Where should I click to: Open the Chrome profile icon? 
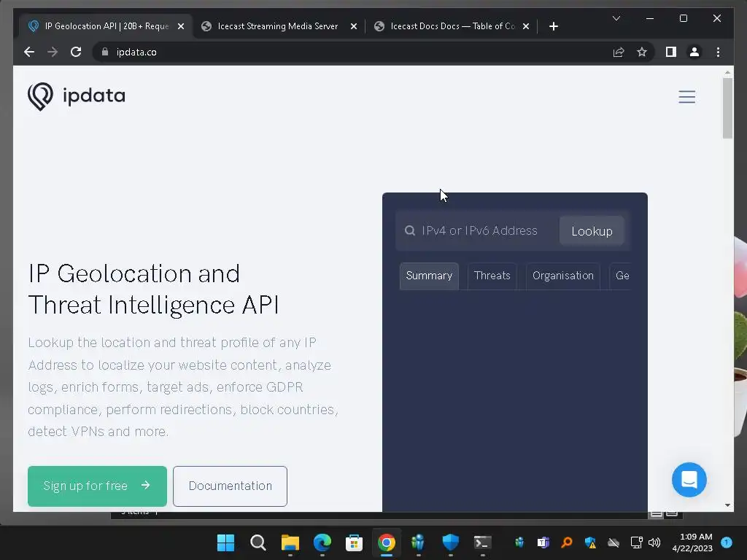click(694, 52)
